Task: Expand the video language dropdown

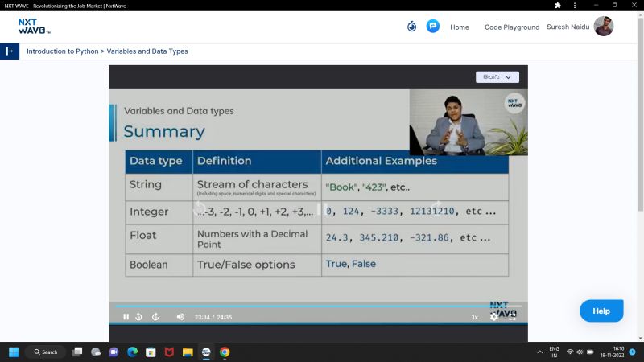Action: tap(497, 77)
